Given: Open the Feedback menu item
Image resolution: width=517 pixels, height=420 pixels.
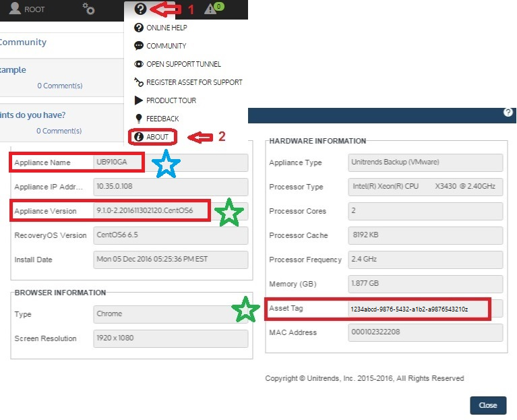Looking at the screenshot, I should click(x=162, y=119).
